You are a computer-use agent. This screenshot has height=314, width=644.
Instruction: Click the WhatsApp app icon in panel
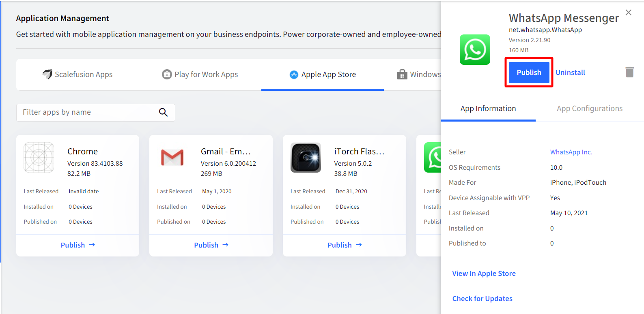click(475, 49)
